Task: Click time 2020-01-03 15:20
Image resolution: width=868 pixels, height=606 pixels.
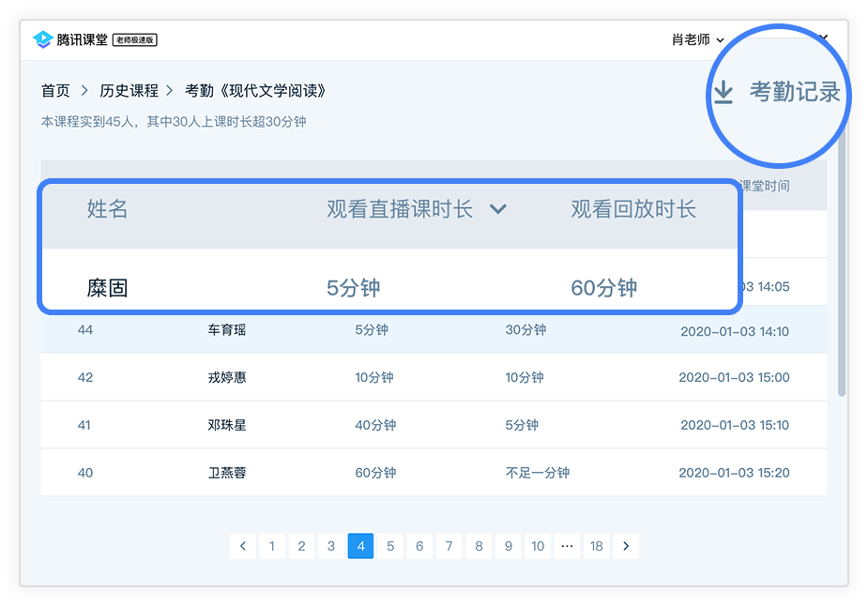Action: (734, 473)
